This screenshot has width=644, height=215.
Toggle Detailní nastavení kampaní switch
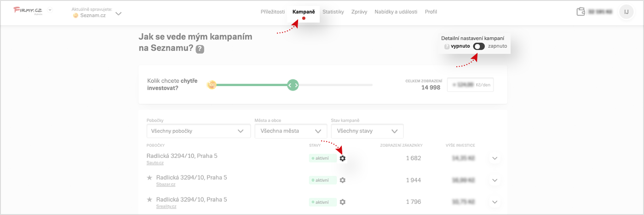tap(479, 46)
